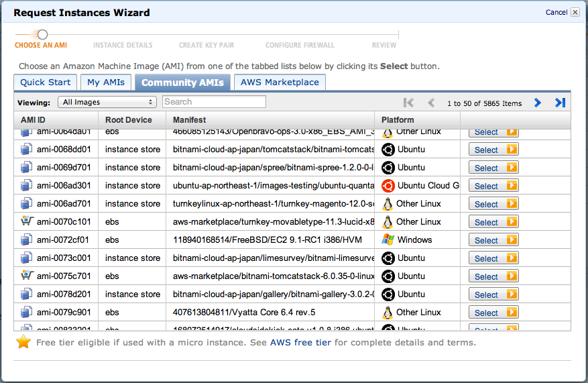This screenshot has height=383, width=588.
Task: Click 'ami-006ad301' AMI ID text
Action: (64, 186)
